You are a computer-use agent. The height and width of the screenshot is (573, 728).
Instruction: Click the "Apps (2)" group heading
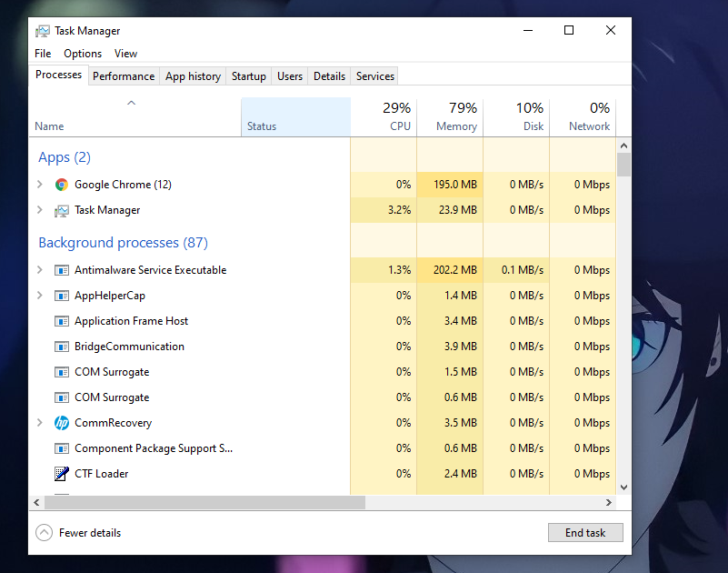tap(65, 157)
